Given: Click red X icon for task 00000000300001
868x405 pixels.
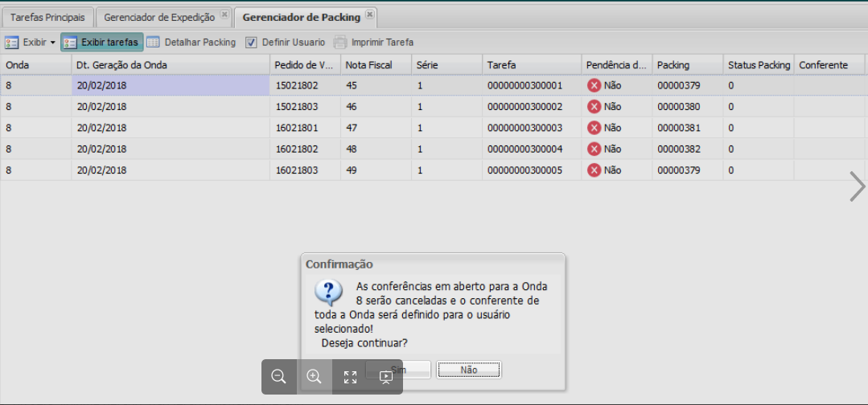Looking at the screenshot, I should (x=594, y=86).
